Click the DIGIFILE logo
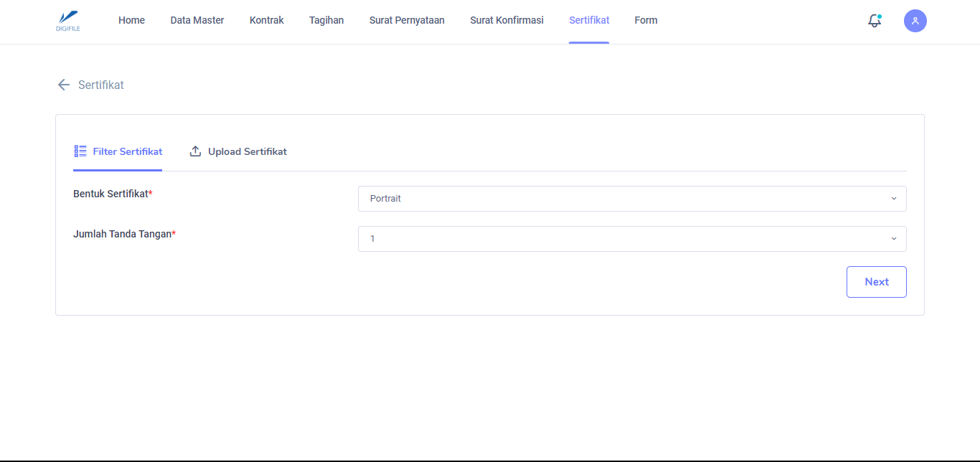 [68, 21]
